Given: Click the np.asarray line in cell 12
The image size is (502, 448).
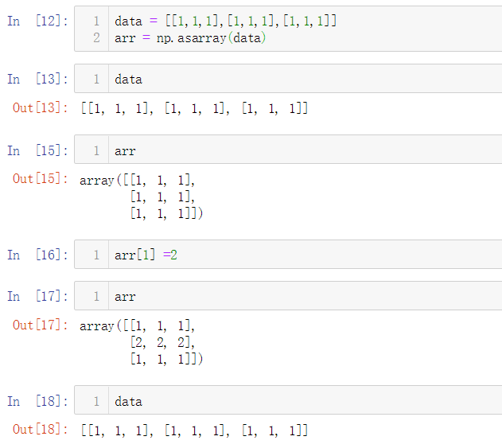Looking at the screenshot, I should pyautogui.click(x=190, y=38).
